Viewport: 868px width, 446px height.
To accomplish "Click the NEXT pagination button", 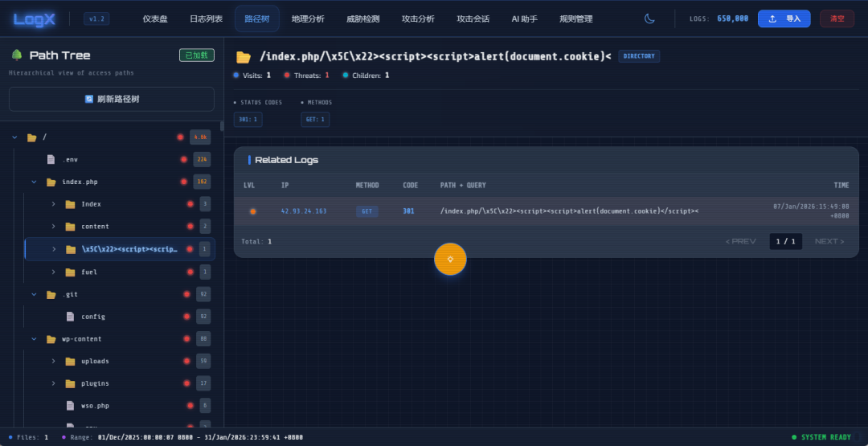I will [829, 241].
